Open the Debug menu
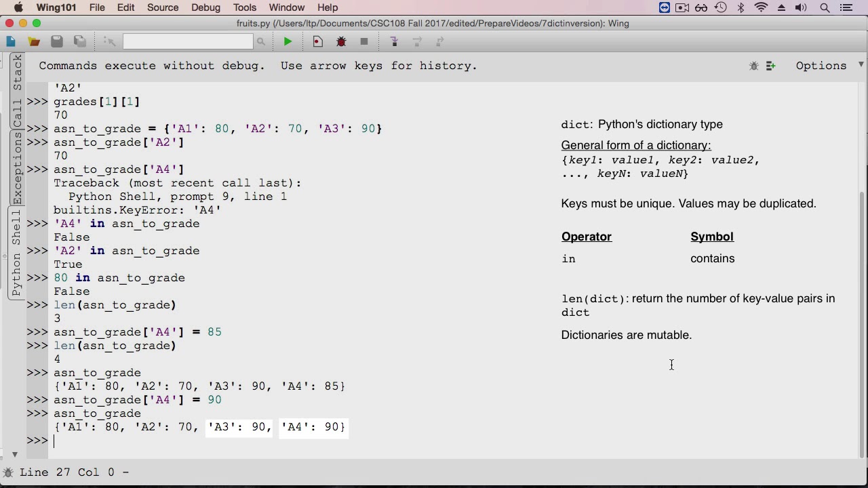Image resolution: width=868 pixels, height=488 pixels. click(x=205, y=7)
